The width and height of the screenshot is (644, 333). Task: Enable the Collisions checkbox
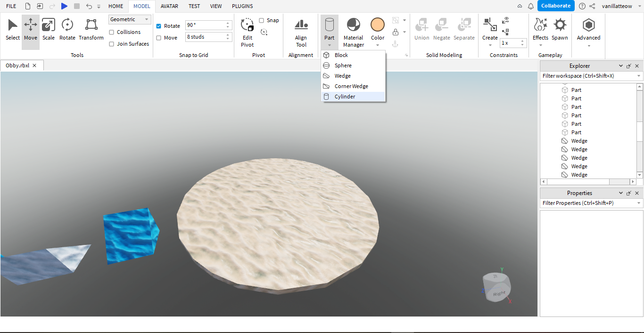point(112,32)
